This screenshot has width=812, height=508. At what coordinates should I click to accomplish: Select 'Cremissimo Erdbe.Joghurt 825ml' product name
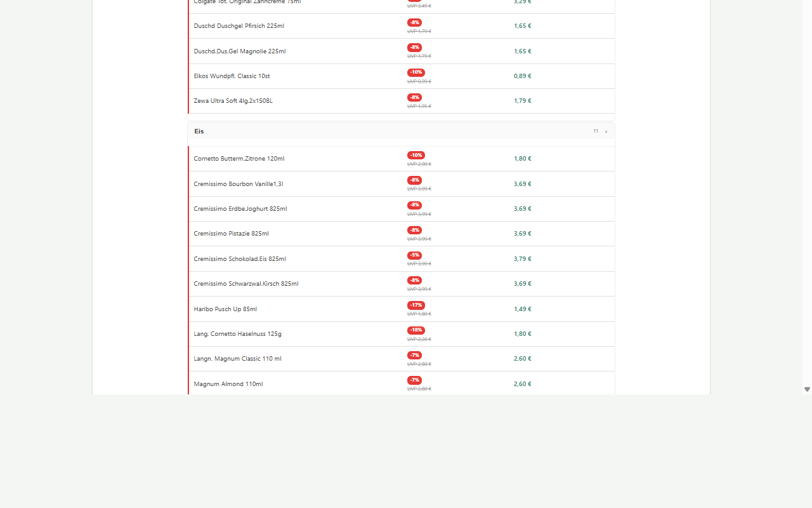(x=240, y=209)
